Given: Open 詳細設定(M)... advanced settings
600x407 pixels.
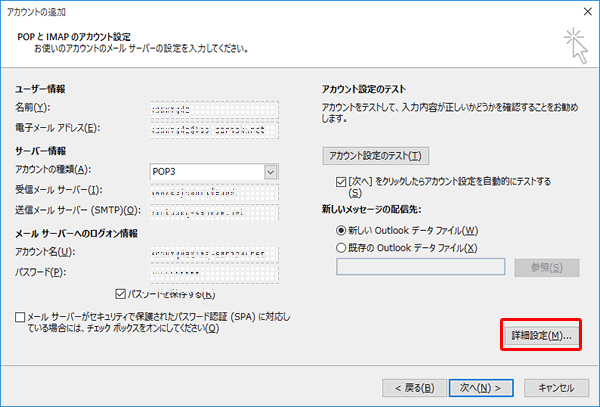Looking at the screenshot, I should pos(541,335).
